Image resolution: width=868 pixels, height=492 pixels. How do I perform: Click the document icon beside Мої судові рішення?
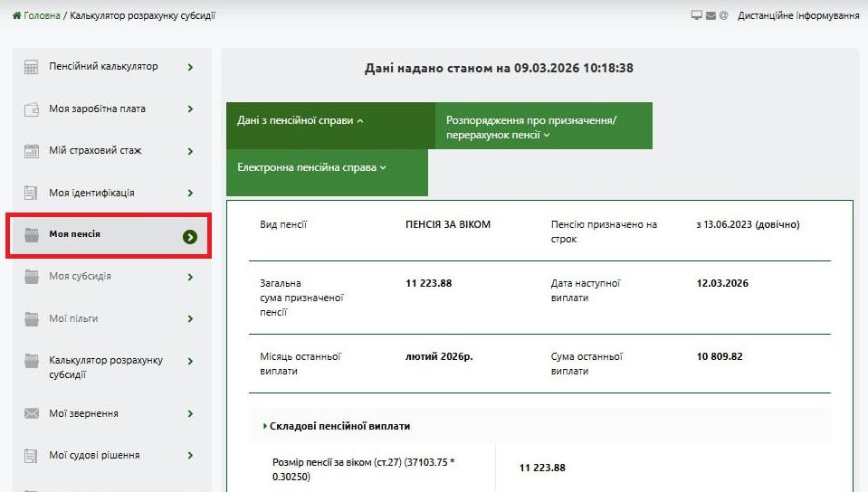coord(31,456)
